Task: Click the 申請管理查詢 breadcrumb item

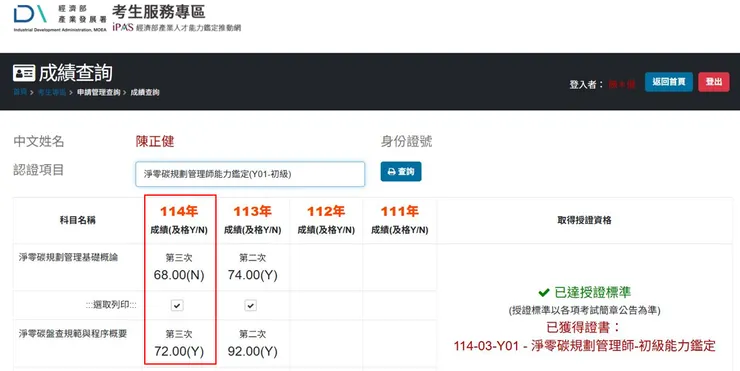Action: 99,93
